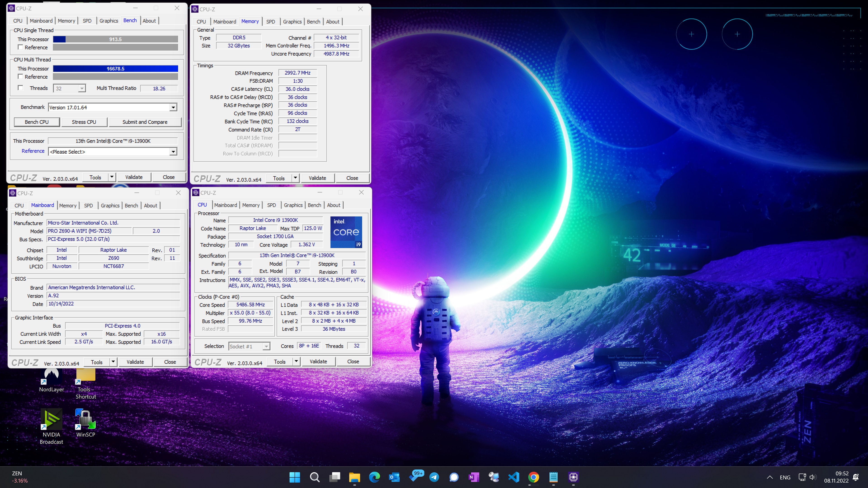Tick the Threads checkbox

(x=21, y=88)
